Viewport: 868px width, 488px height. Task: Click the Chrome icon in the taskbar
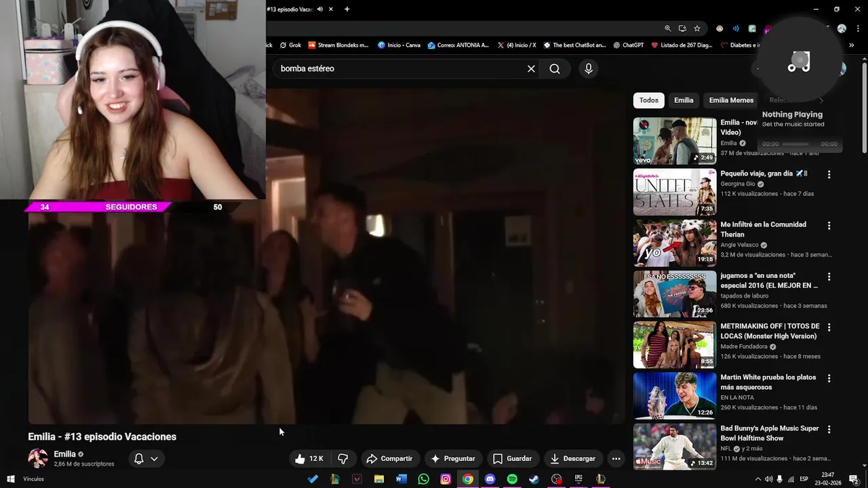pyautogui.click(x=468, y=479)
